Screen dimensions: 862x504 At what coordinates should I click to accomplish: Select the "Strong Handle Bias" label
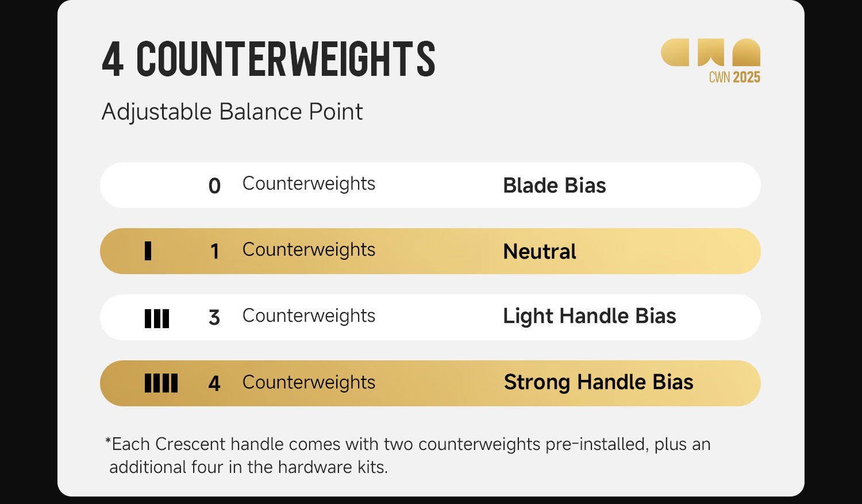[x=598, y=382]
